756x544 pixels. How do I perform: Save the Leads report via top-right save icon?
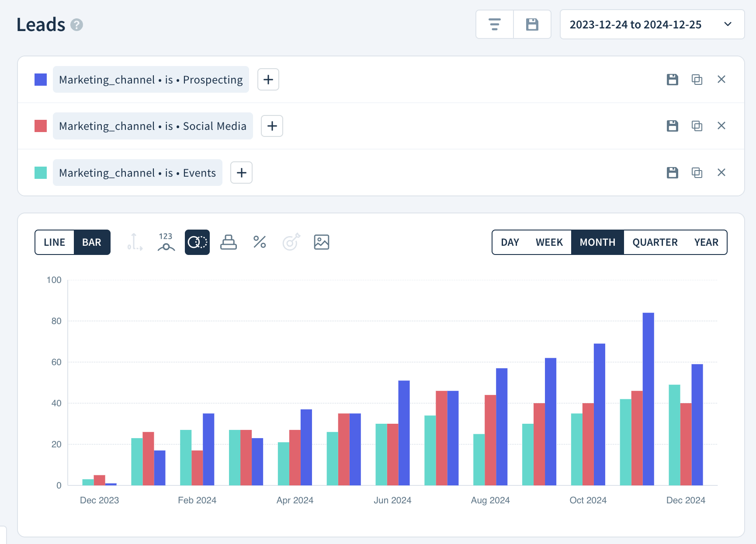point(532,24)
